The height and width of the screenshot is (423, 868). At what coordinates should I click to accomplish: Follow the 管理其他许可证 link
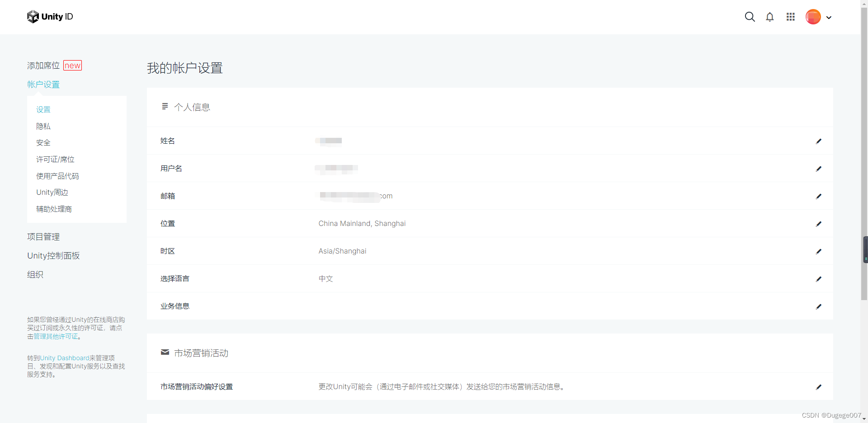(x=56, y=337)
